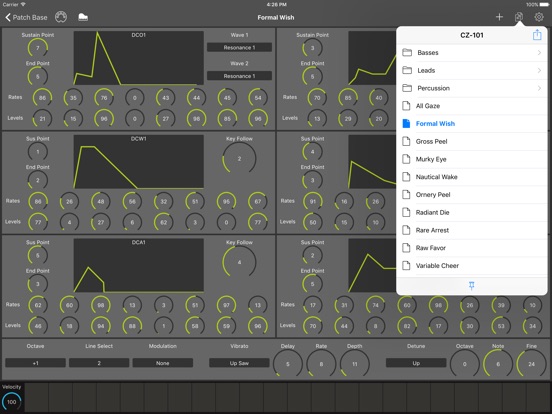The width and height of the screenshot is (552, 414).
Task: Open Wave 1 dropdown showing Resonance 1
Action: [x=239, y=48]
